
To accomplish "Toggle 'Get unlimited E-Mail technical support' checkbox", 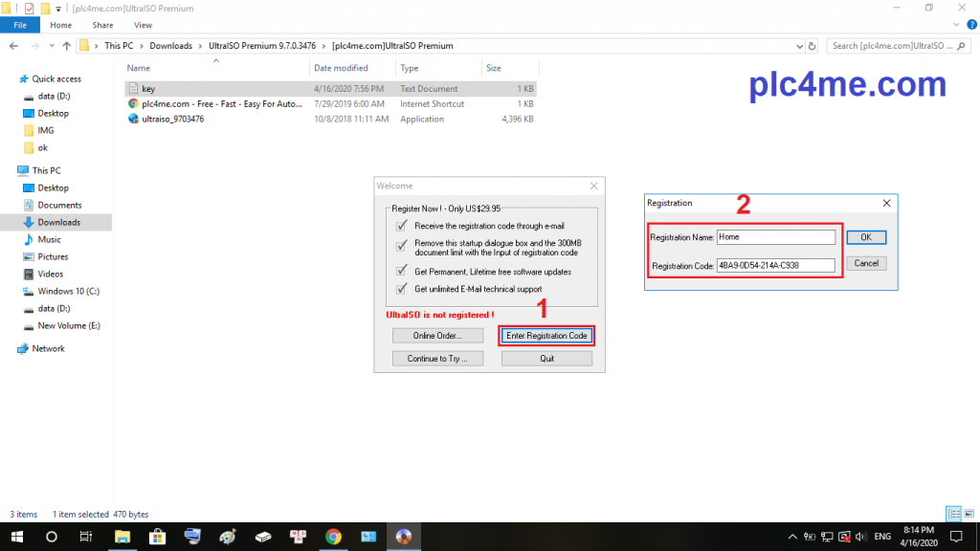I will coord(401,289).
